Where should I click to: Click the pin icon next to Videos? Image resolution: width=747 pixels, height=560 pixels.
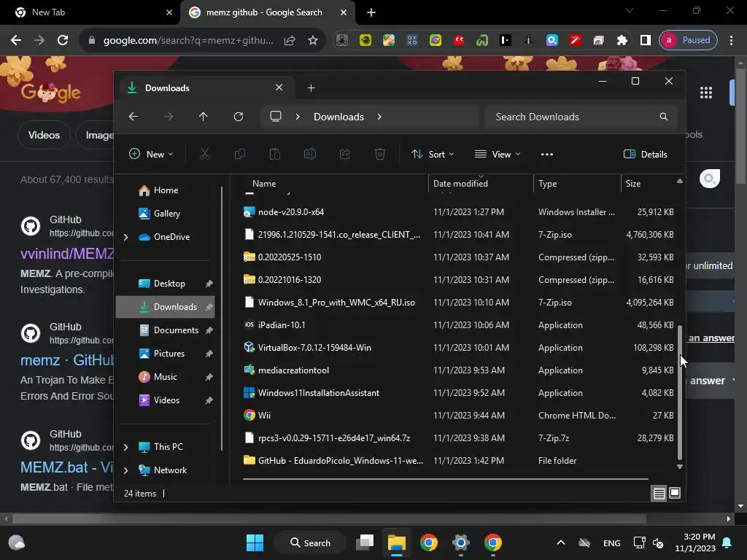pos(209,400)
